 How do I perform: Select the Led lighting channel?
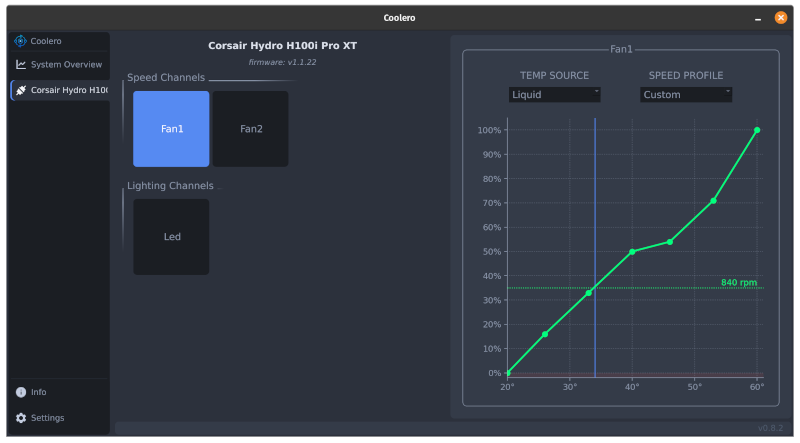point(171,237)
